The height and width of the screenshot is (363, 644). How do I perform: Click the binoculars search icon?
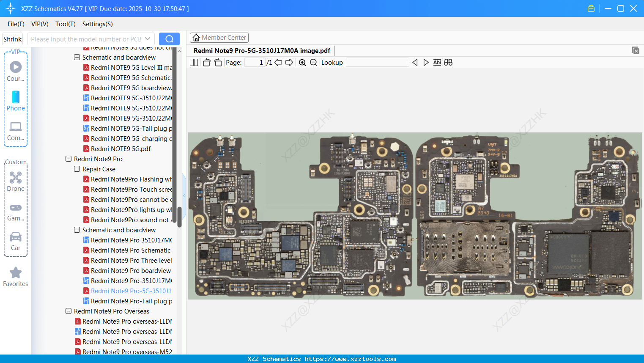click(x=448, y=63)
